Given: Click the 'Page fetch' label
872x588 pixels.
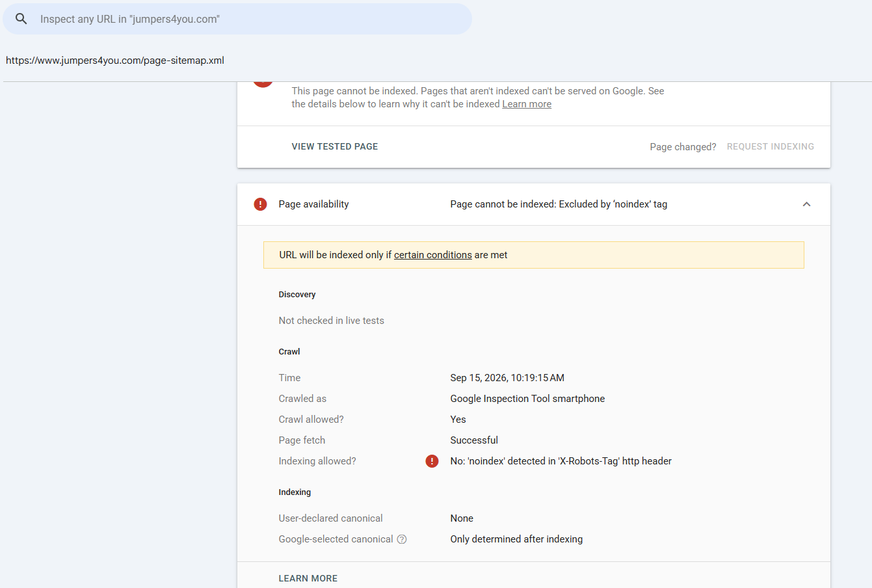Looking at the screenshot, I should (302, 440).
